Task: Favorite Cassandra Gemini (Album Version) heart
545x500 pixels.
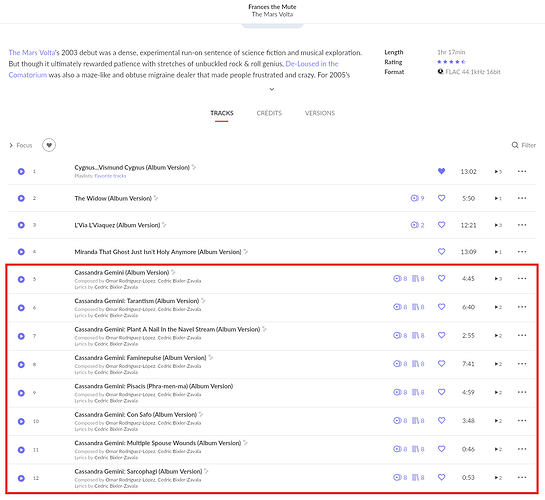Action: pos(441,278)
